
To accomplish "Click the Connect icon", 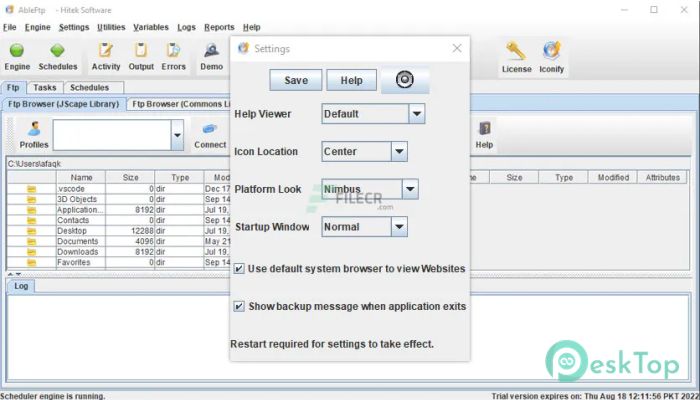I will tap(210, 135).
